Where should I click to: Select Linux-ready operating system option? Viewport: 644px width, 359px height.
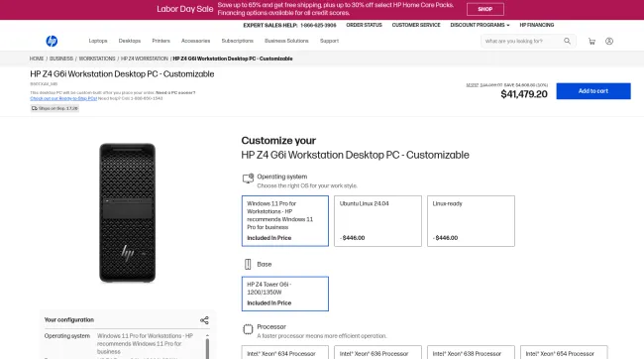click(x=471, y=221)
